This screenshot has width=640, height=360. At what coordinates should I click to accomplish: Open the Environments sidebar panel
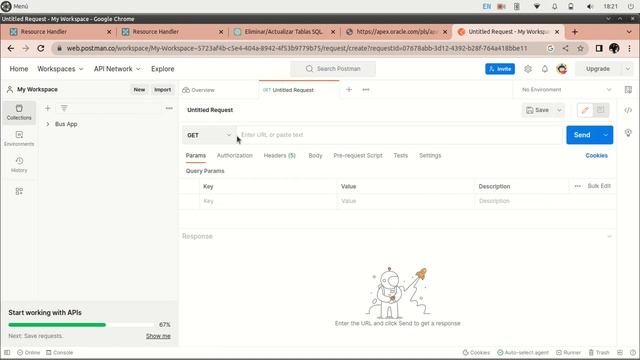(x=19, y=139)
